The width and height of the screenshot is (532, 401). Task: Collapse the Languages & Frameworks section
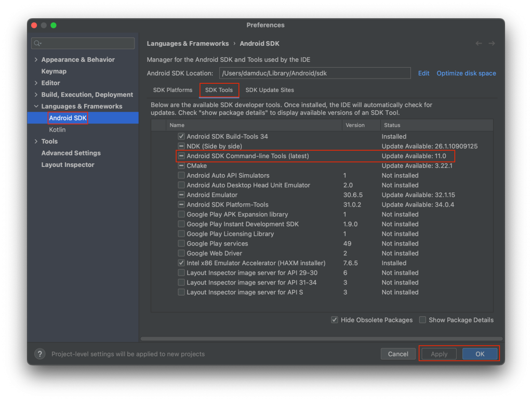(36, 107)
